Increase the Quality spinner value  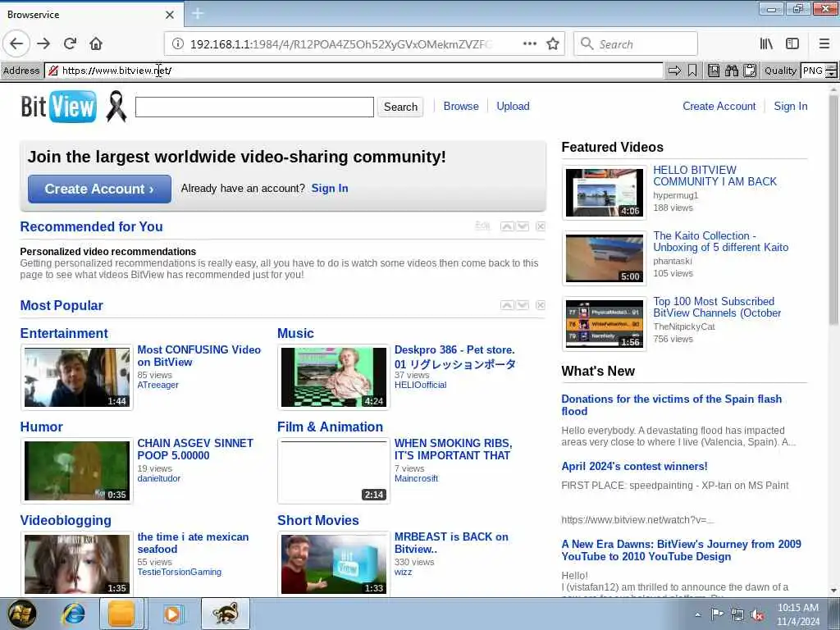(832, 67)
